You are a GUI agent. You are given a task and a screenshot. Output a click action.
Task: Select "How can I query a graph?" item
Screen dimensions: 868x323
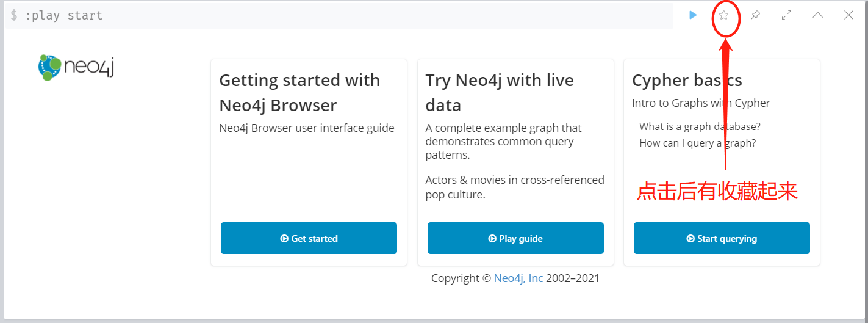(697, 143)
